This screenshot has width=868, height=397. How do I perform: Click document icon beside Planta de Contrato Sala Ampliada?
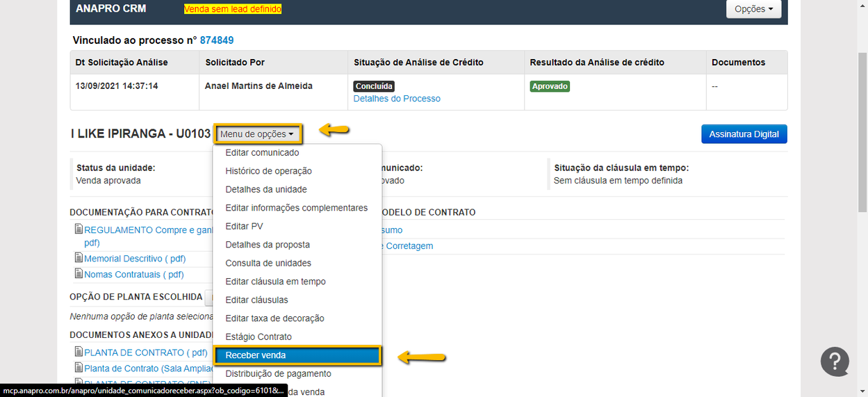coord(79,368)
